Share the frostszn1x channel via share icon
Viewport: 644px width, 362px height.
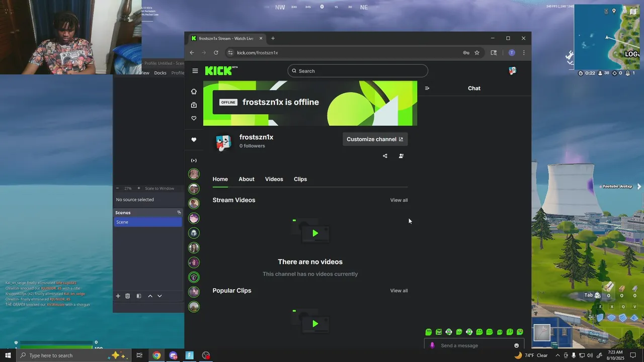point(385,156)
